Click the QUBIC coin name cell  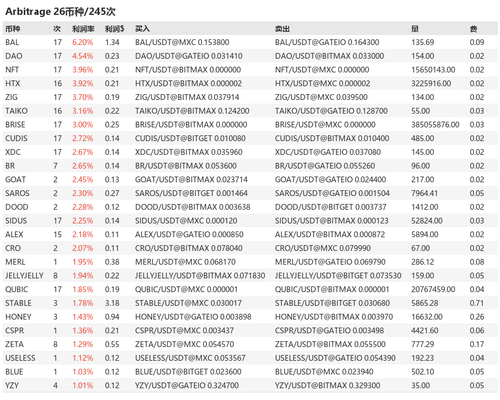click(x=17, y=289)
